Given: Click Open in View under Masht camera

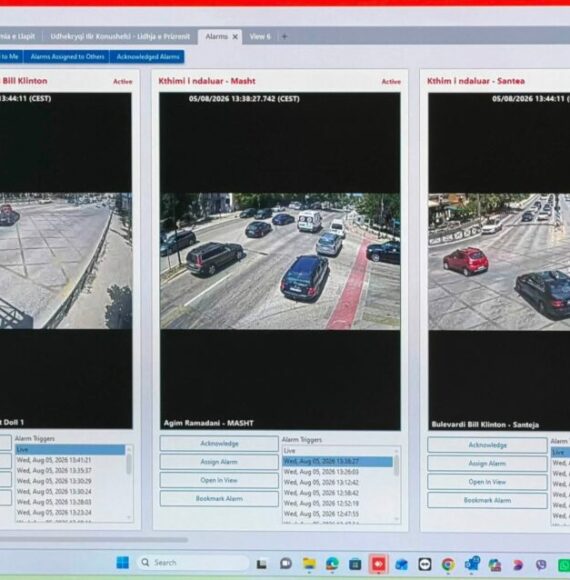Looking at the screenshot, I should point(219,480).
